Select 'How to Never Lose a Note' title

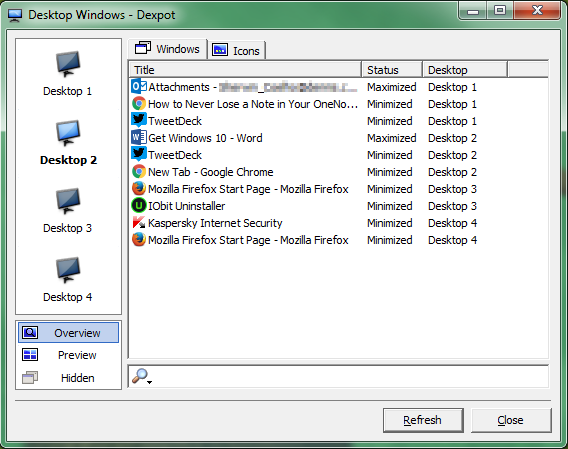click(253, 104)
